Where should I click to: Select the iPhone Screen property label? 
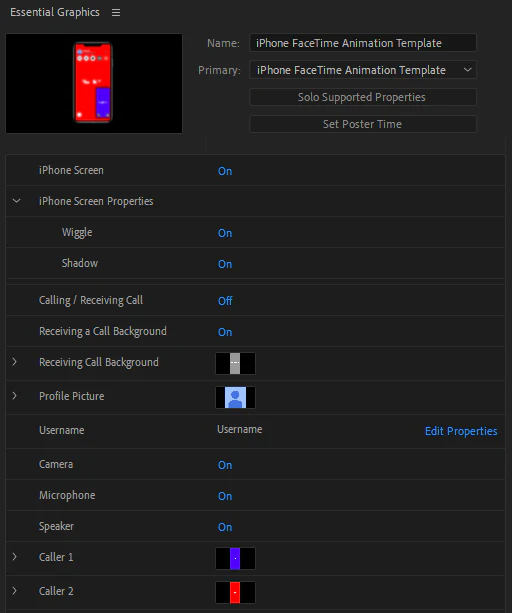tap(71, 170)
